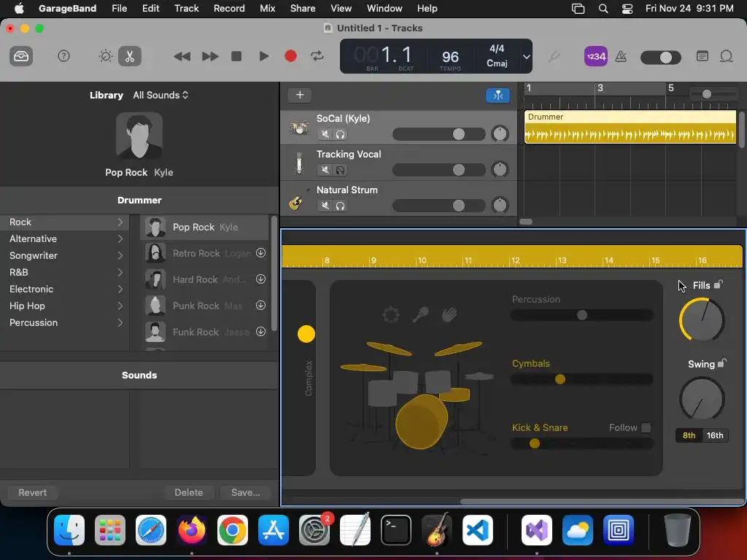747x560 pixels.
Task: Start playback with Play button
Action: tap(263, 56)
